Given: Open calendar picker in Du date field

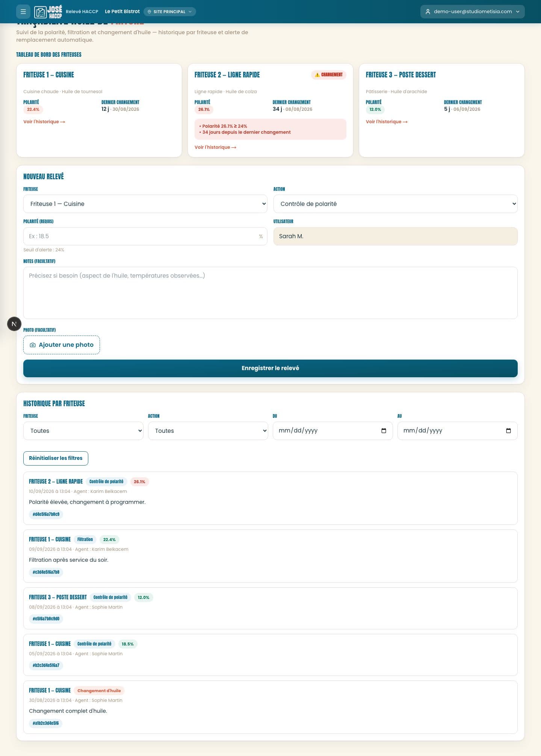Looking at the screenshot, I should click(x=384, y=431).
